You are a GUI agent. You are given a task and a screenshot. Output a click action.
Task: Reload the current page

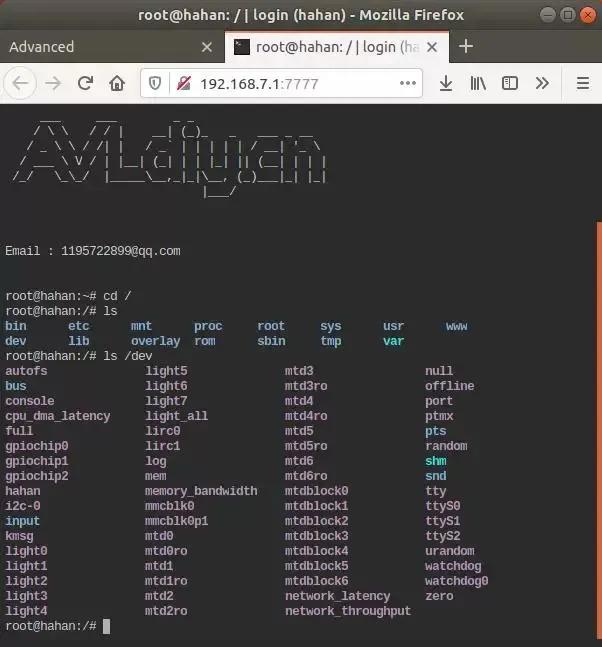pyautogui.click(x=85, y=83)
